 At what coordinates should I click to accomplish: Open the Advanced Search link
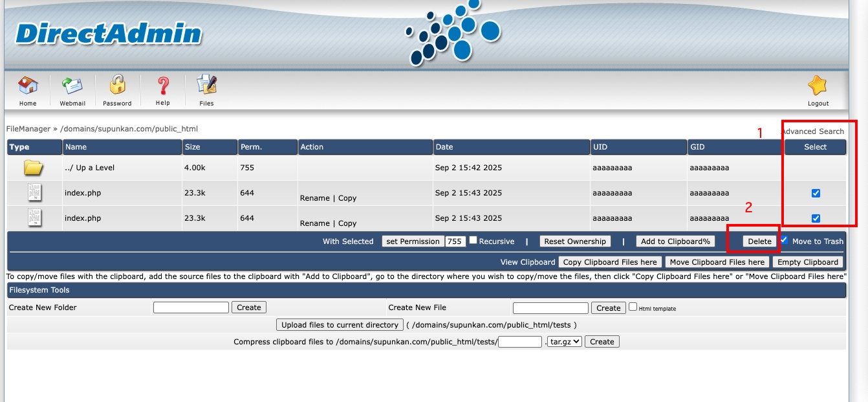[812, 131]
